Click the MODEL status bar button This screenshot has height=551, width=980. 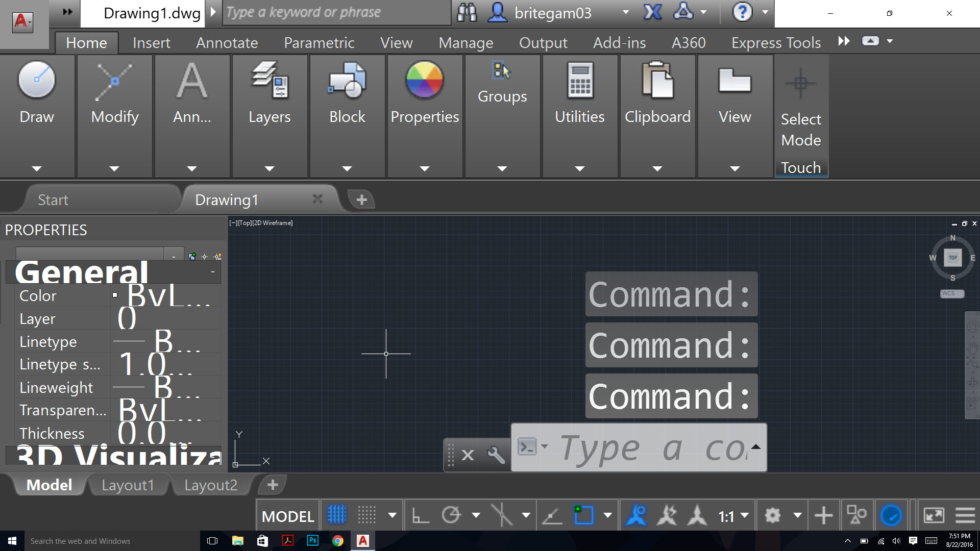pos(288,516)
